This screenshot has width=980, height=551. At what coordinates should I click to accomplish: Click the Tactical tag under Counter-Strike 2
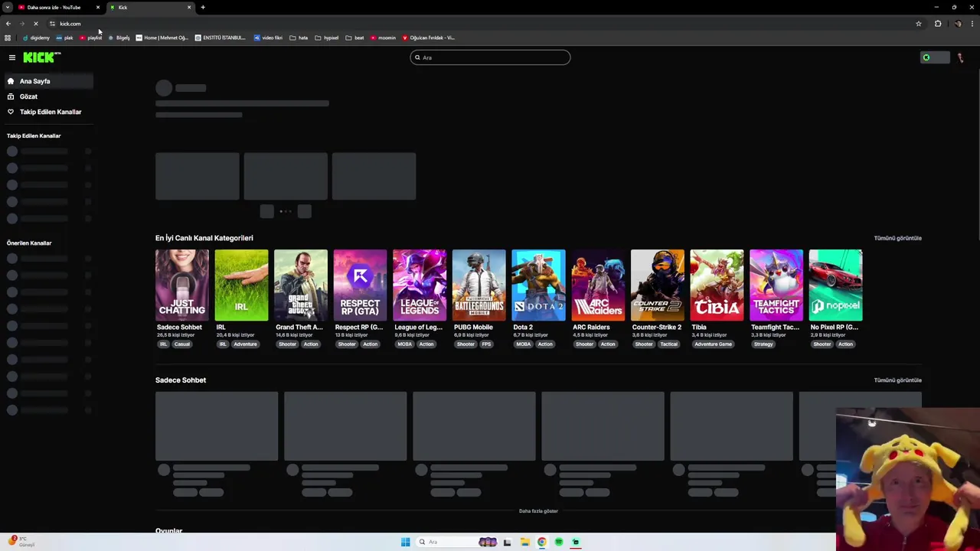[669, 344]
